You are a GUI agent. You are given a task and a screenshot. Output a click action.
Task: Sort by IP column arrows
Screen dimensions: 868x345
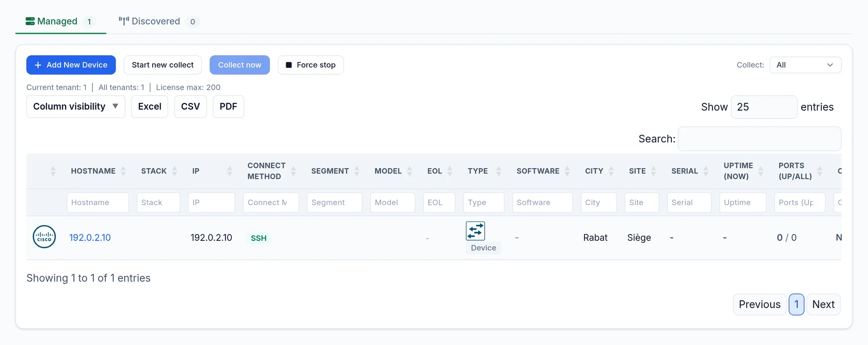[230, 171]
